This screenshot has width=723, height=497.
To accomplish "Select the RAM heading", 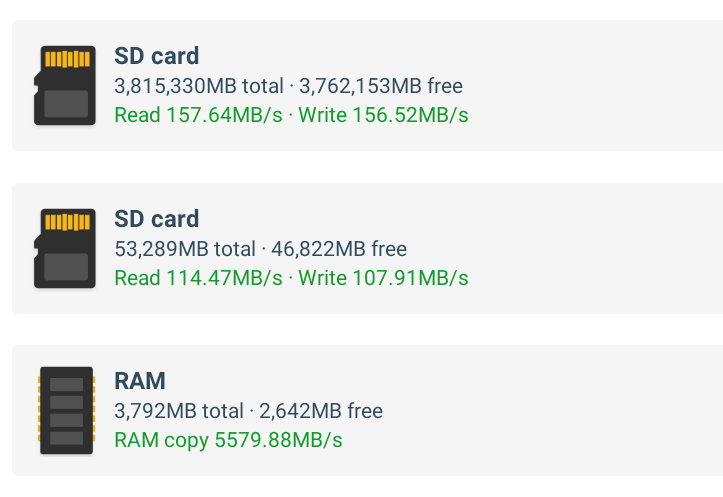I will [140, 381].
